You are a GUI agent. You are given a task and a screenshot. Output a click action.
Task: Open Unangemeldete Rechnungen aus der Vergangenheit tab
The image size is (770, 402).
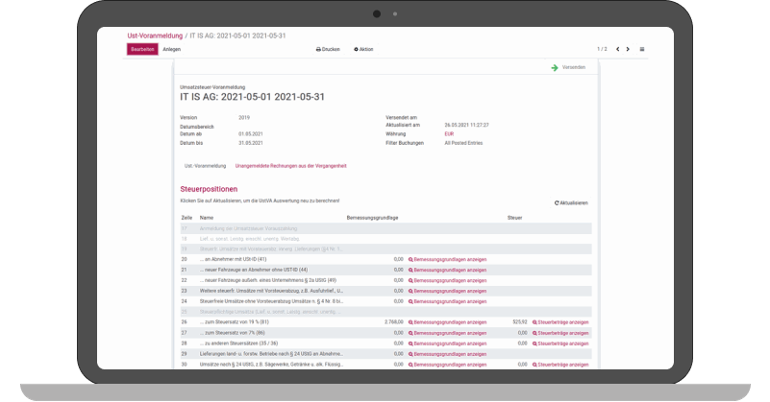tap(291, 165)
